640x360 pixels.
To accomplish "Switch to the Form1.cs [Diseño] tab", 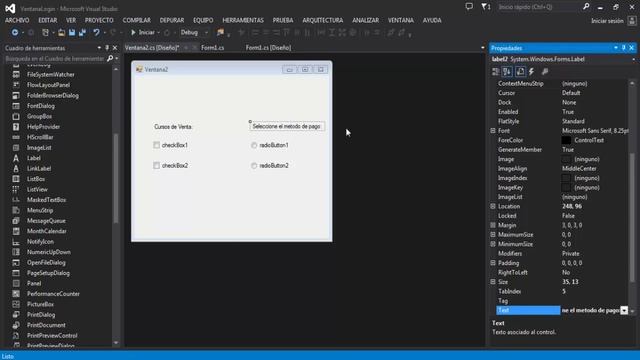I will coord(268,48).
